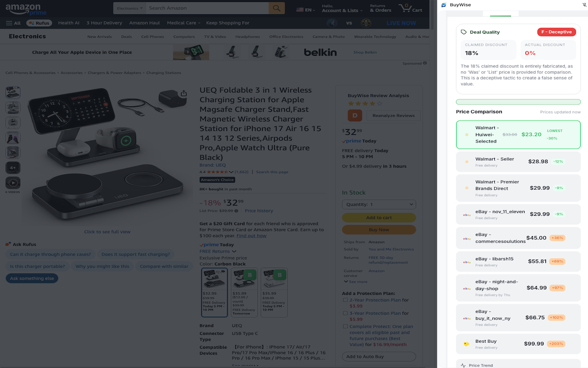Click the Charging Stations breadcrumb
Image resolution: width=588 pixels, height=368 pixels.
164,73
